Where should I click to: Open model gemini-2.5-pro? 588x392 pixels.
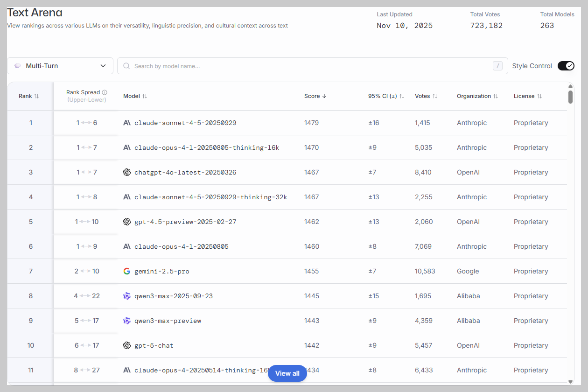tap(162, 271)
